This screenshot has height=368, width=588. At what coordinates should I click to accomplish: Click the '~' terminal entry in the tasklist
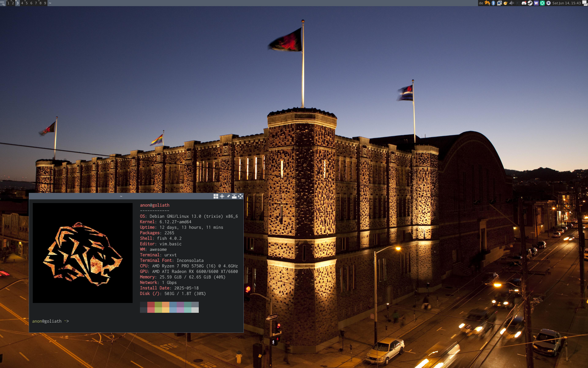coord(263,3)
